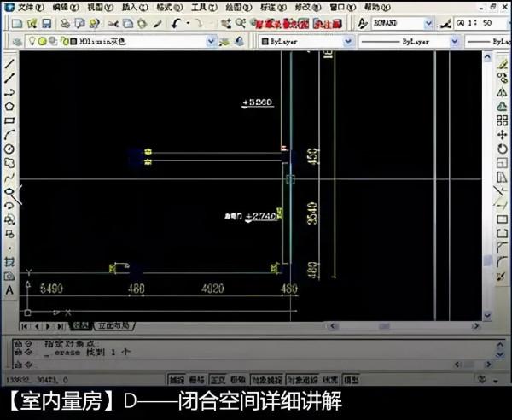Select the Revision Cloud tool
Screen dimensions: 512x420
click(x=9, y=163)
